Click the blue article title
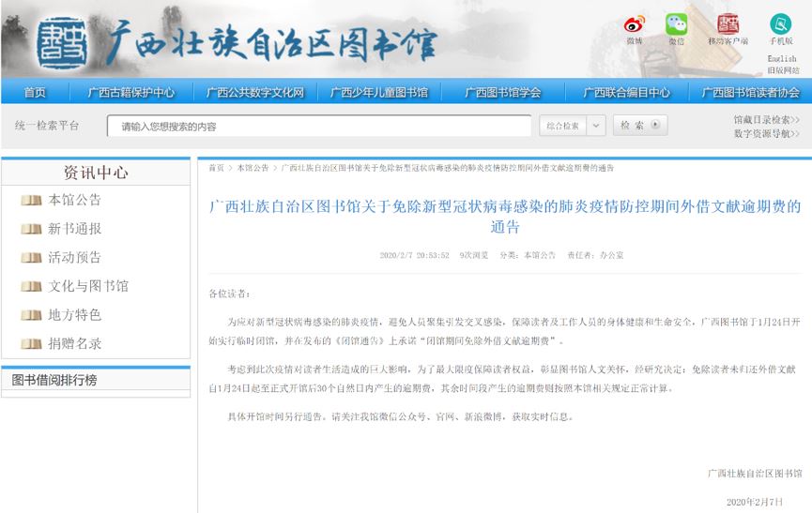812x513 pixels. (504, 217)
